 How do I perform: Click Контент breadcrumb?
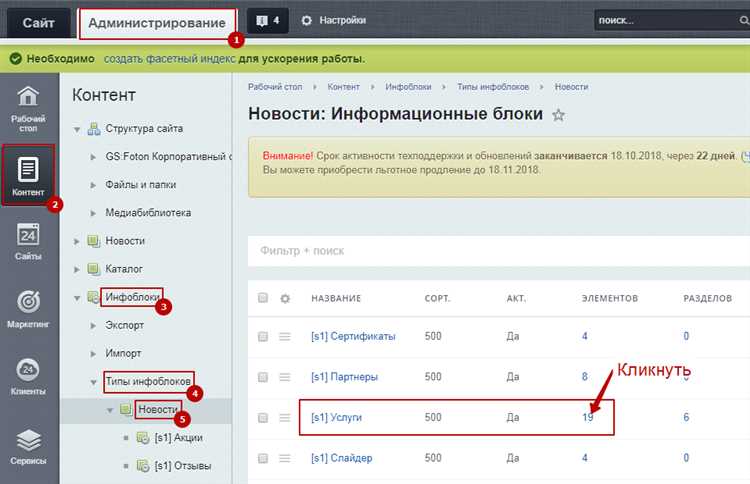pyautogui.click(x=343, y=87)
